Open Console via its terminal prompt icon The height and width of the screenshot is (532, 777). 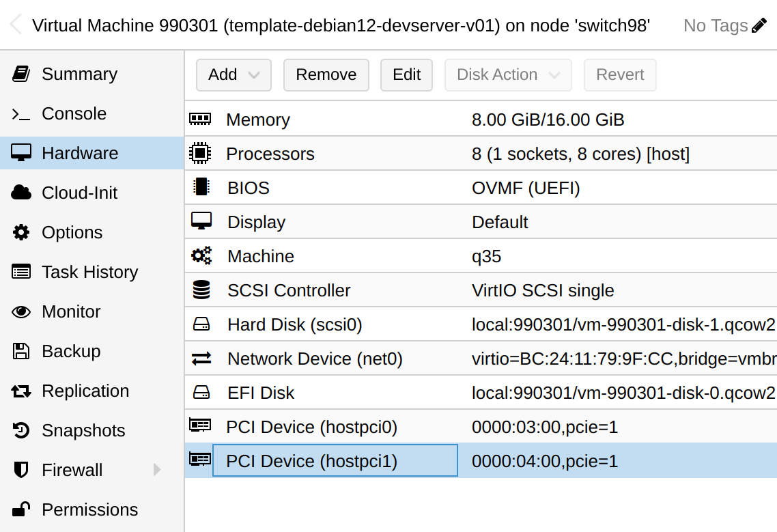[x=20, y=114]
